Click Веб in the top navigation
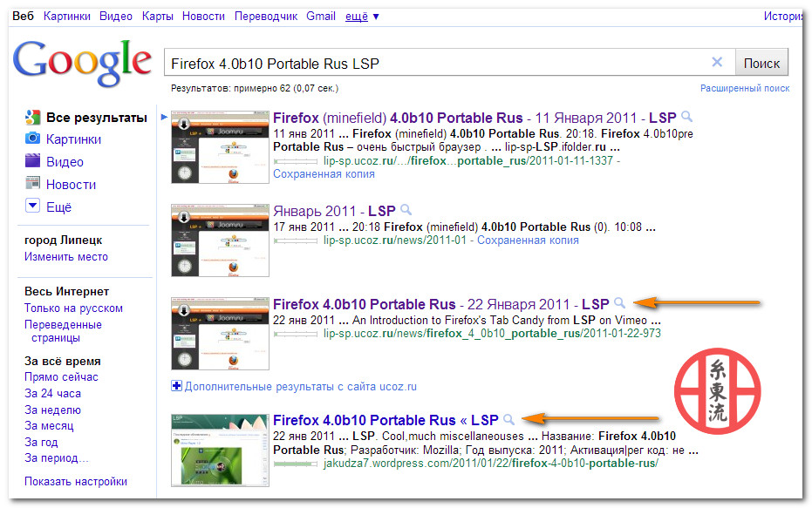Viewport: 812px width, 508px height. (x=23, y=16)
